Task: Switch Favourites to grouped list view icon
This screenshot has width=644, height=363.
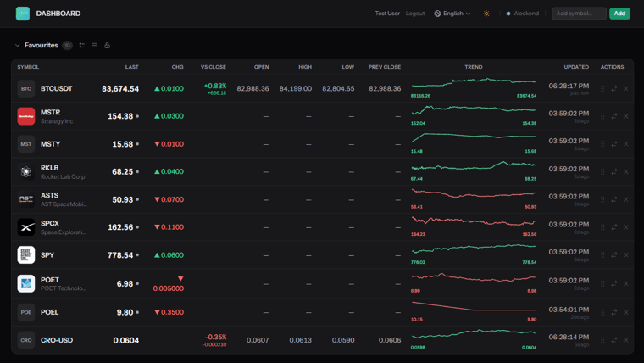Action: [x=82, y=45]
